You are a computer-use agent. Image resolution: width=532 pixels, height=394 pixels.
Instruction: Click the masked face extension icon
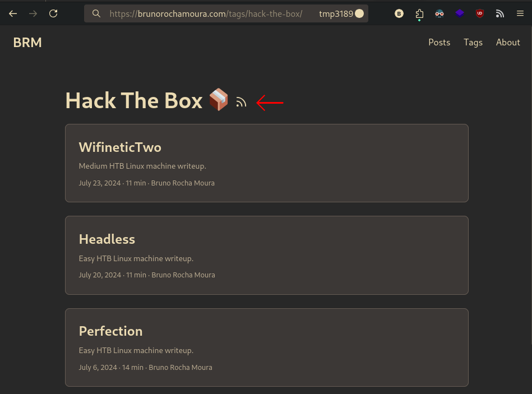440,13
